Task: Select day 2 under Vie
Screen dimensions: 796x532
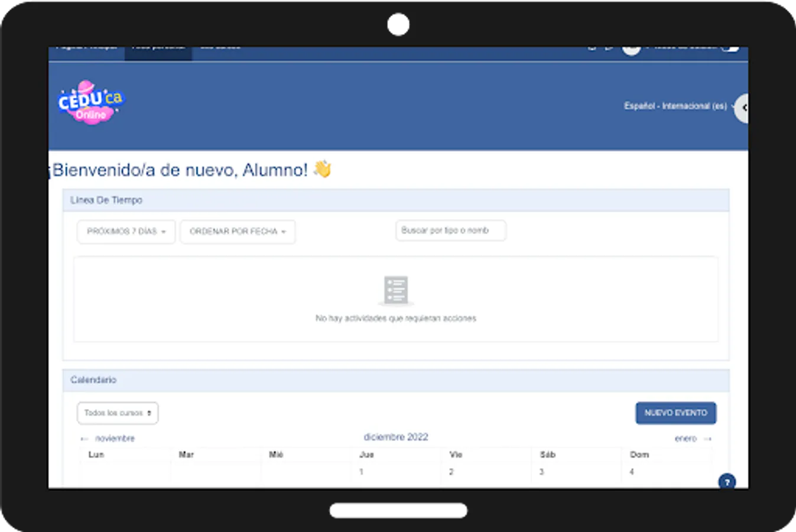Action: [x=451, y=472]
